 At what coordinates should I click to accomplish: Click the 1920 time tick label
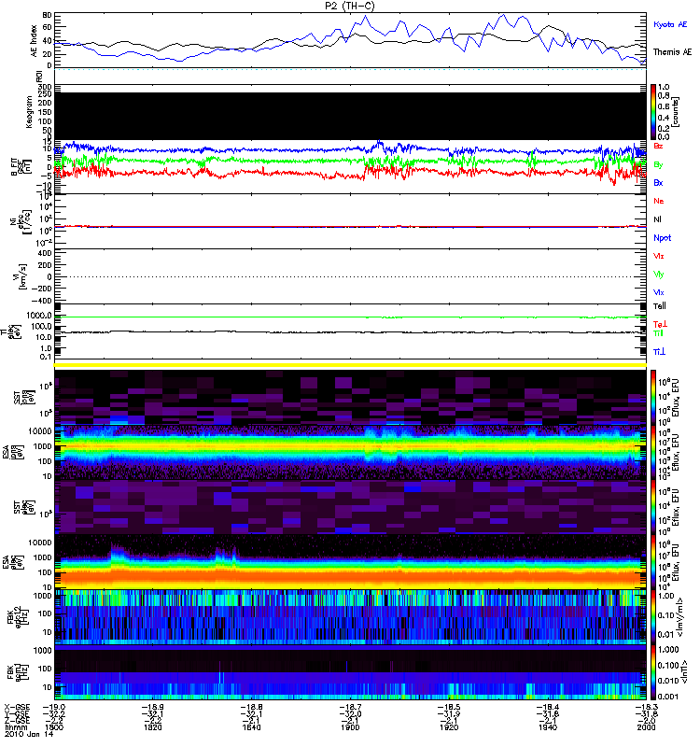449,727
